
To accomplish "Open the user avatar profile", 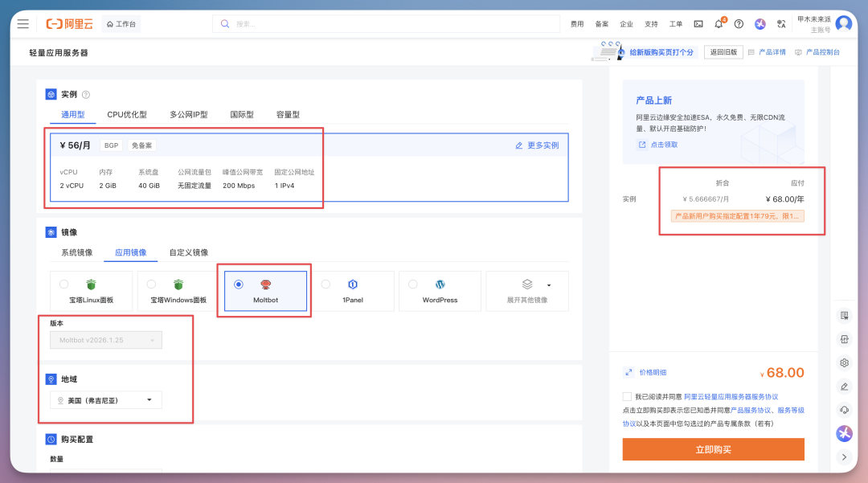I will point(843,23).
